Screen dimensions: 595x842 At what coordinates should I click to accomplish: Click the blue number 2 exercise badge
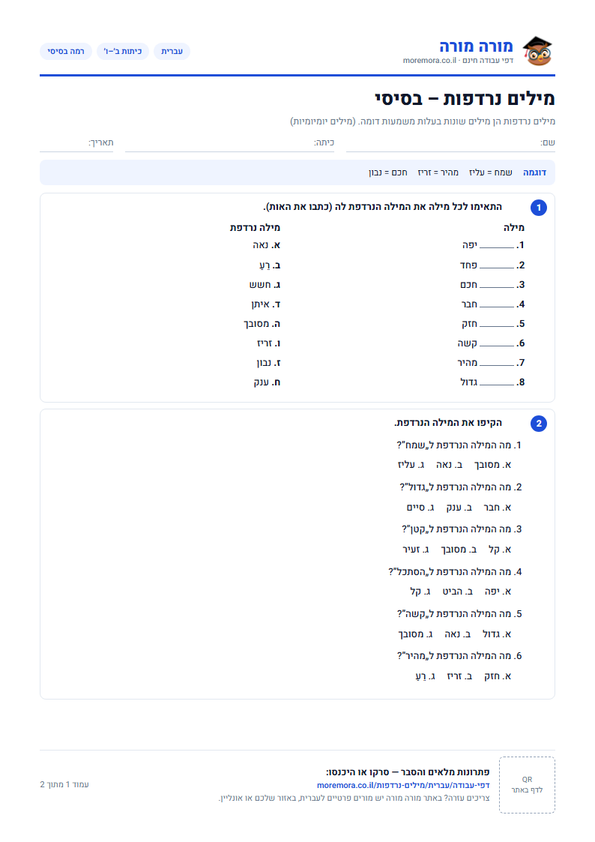[539, 424]
